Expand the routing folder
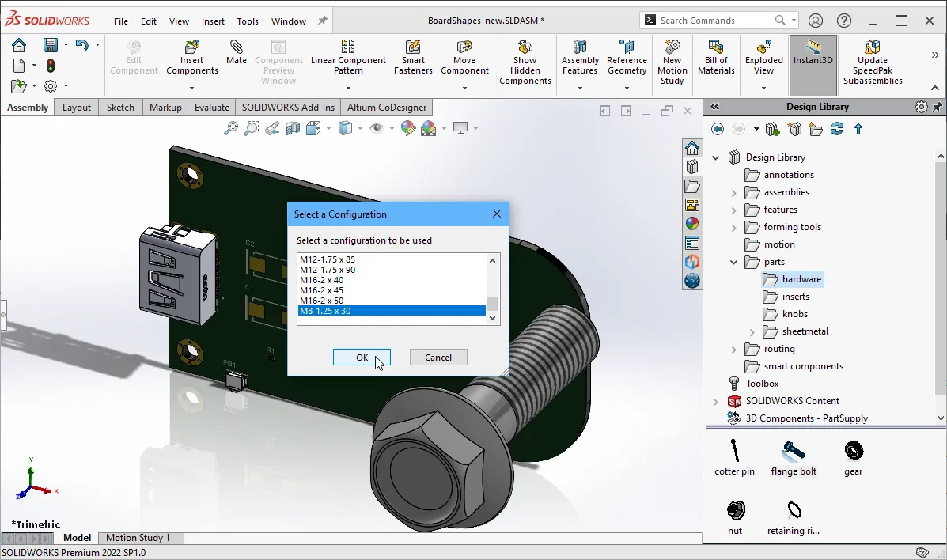This screenshot has height=560, width=947. pyautogui.click(x=733, y=349)
